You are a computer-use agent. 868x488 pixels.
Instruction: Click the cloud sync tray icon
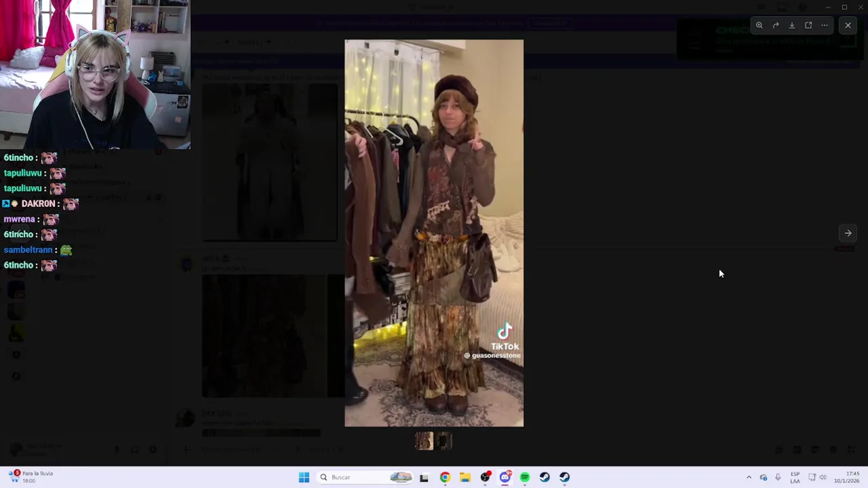pos(764,477)
